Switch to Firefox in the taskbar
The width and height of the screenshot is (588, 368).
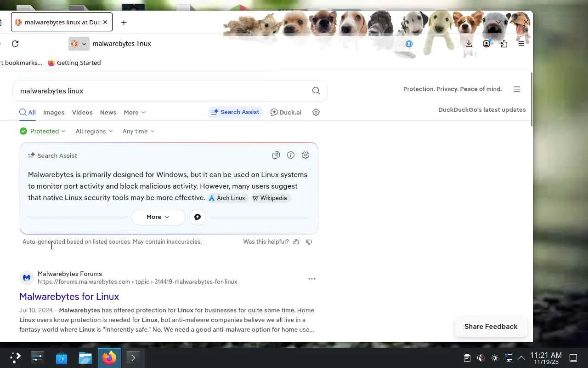point(109,357)
